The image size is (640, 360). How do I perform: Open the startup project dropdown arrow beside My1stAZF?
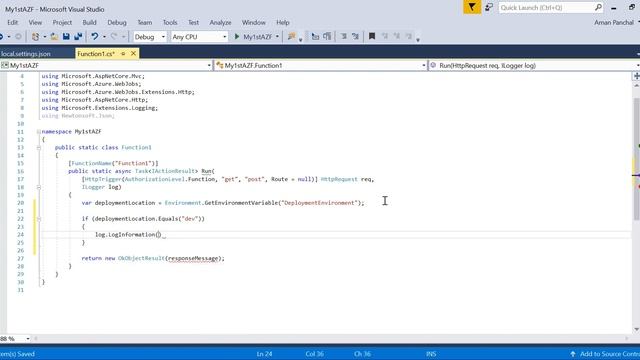click(277, 37)
